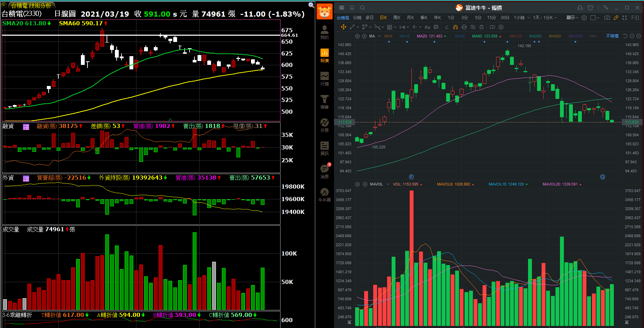Switch to 多日 multi-day chart tab
Image resolution: width=644 pixels, height=328 pixels.
coord(370,17)
